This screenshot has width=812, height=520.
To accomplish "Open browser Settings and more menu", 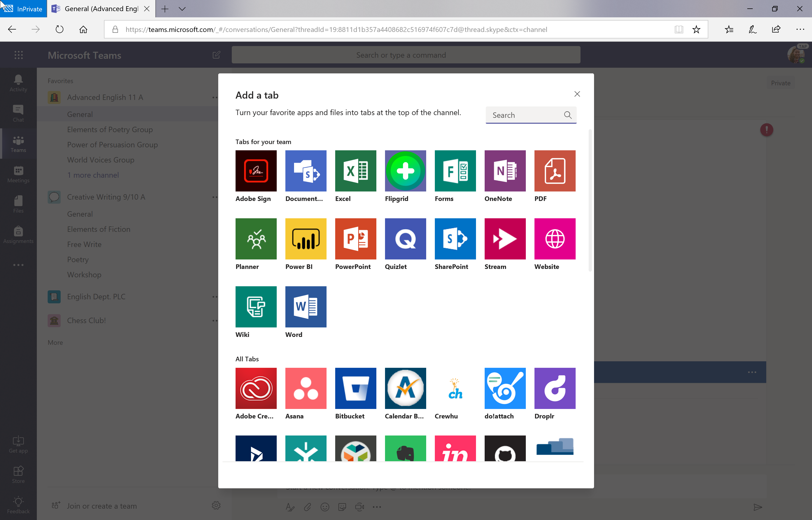I will pos(800,29).
